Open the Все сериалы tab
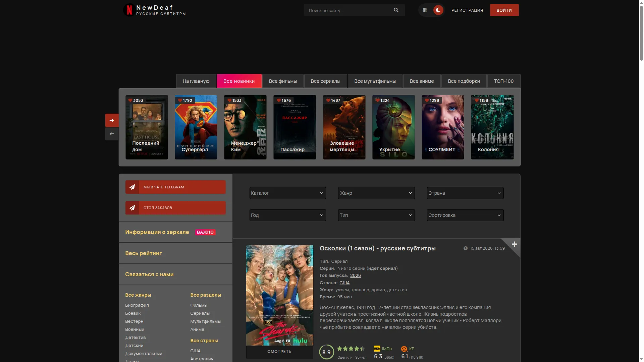The height and width of the screenshot is (362, 644). (x=325, y=81)
